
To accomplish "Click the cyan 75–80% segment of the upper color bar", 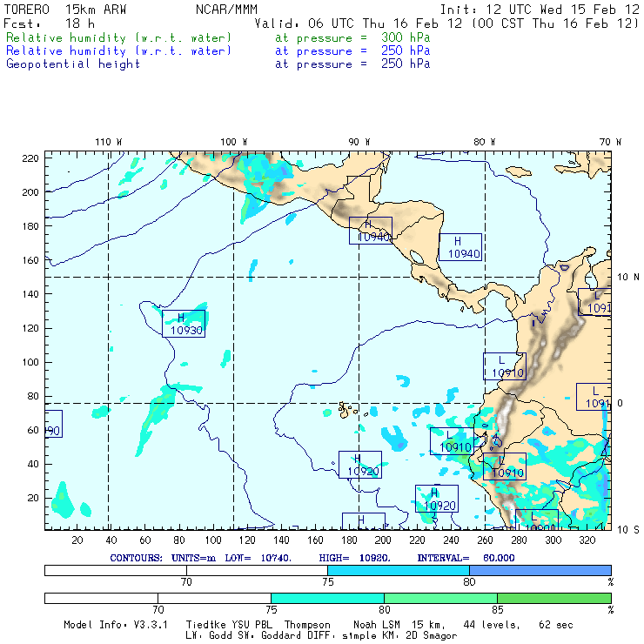I will tap(399, 570).
